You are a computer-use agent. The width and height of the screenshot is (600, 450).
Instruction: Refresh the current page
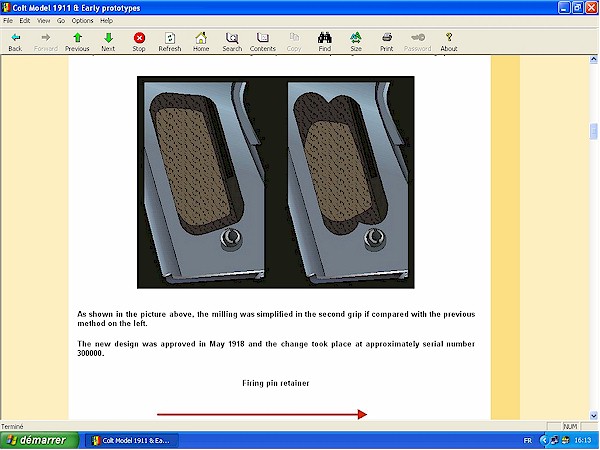pyautogui.click(x=170, y=42)
